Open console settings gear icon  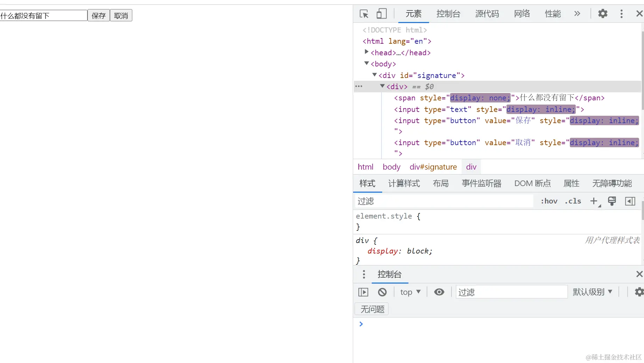pos(639,292)
